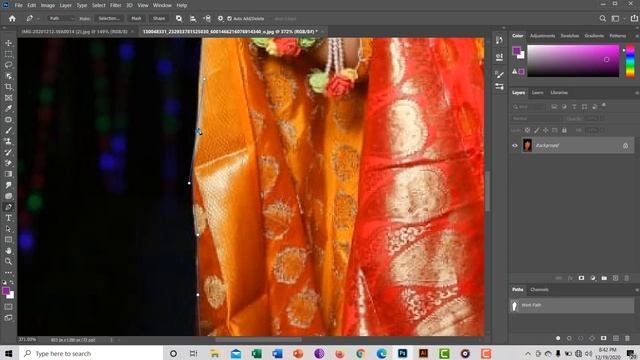Open path operations icon in options bar
The width and height of the screenshot is (640, 360).
click(x=179, y=18)
